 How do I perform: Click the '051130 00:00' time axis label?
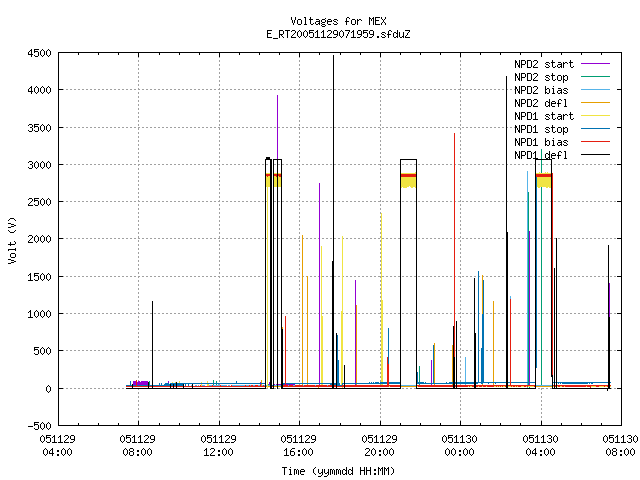tap(459, 446)
